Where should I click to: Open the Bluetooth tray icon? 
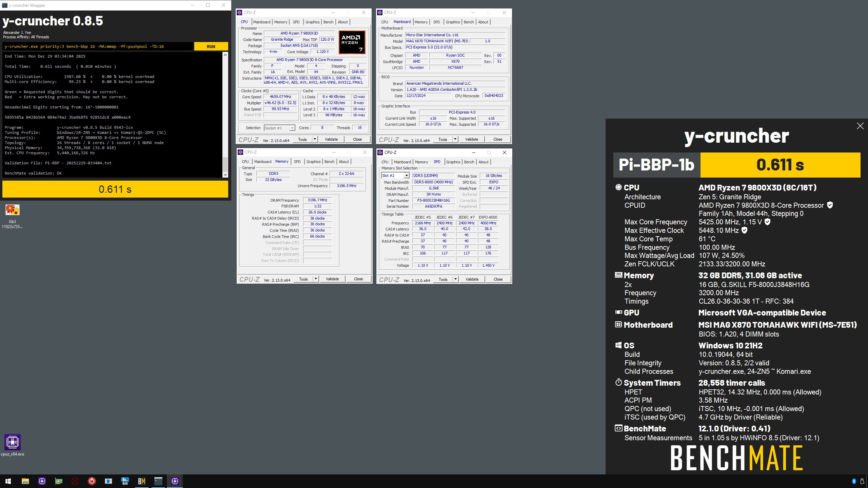pyautogui.click(x=854, y=481)
